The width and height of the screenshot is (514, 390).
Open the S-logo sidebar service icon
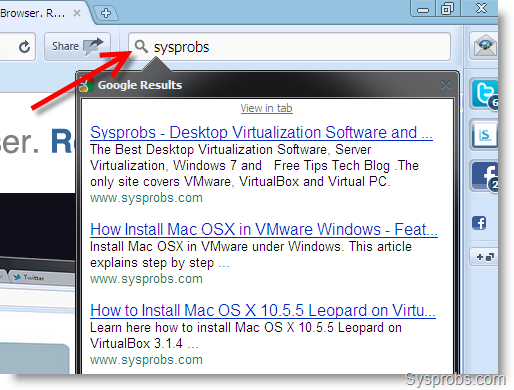(485, 135)
